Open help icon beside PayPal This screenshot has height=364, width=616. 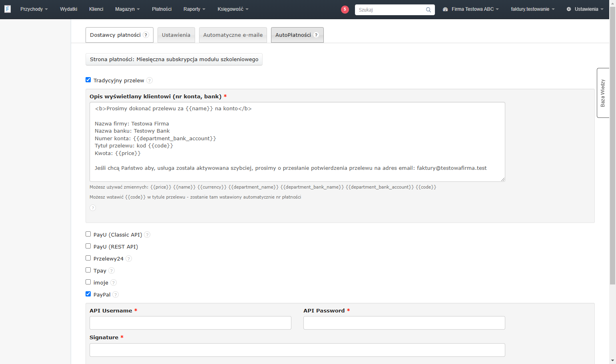point(116,294)
